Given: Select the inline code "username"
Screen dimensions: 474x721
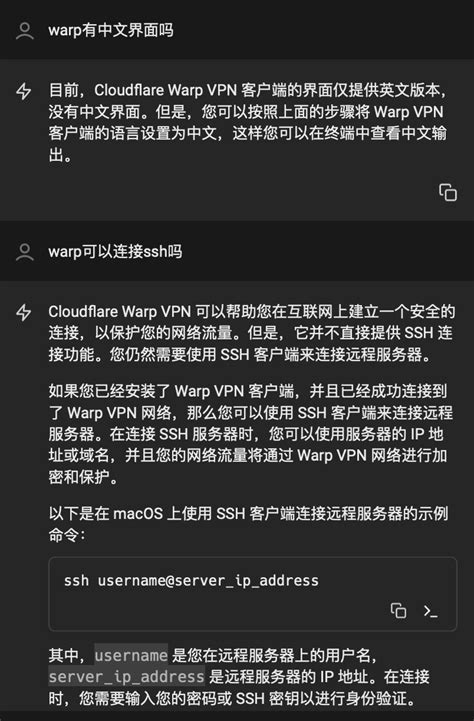Looking at the screenshot, I should click(x=131, y=655).
